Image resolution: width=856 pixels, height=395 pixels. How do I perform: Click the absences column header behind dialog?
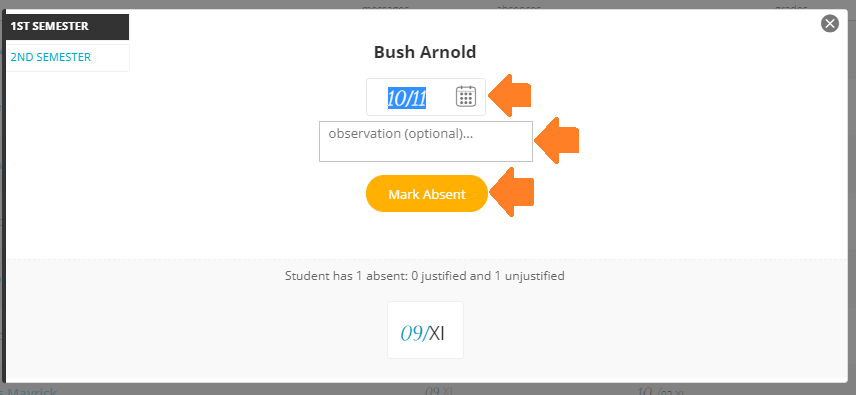(x=519, y=7)
